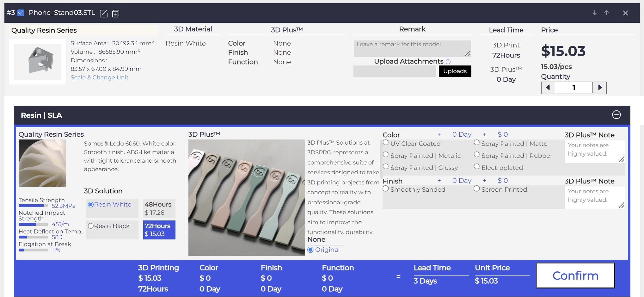Click the phone stand model thumbnail
Image resolution: width=644 pixels, height=297 pixels.
[x=38, y=62]
